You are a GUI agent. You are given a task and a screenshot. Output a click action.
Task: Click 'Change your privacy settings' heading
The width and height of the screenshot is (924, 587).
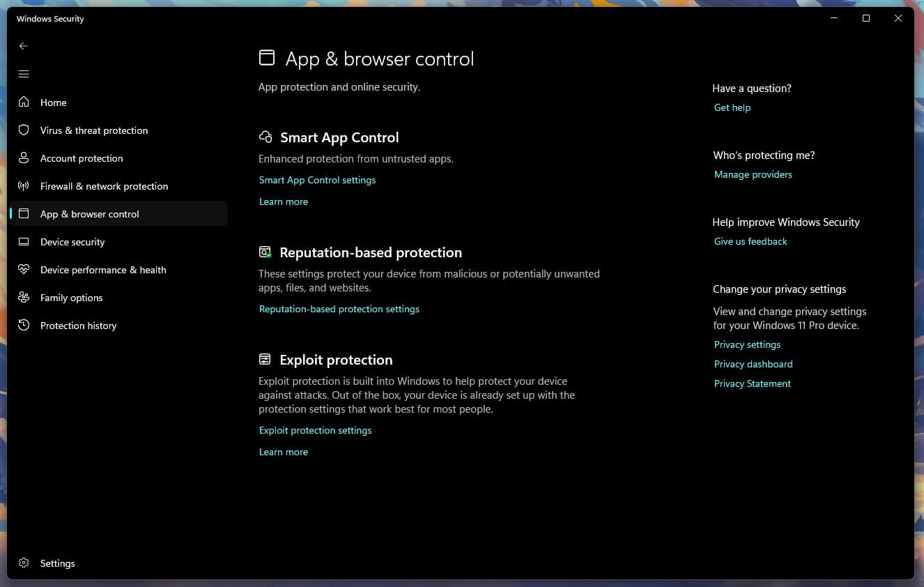[x=780, y=289]
